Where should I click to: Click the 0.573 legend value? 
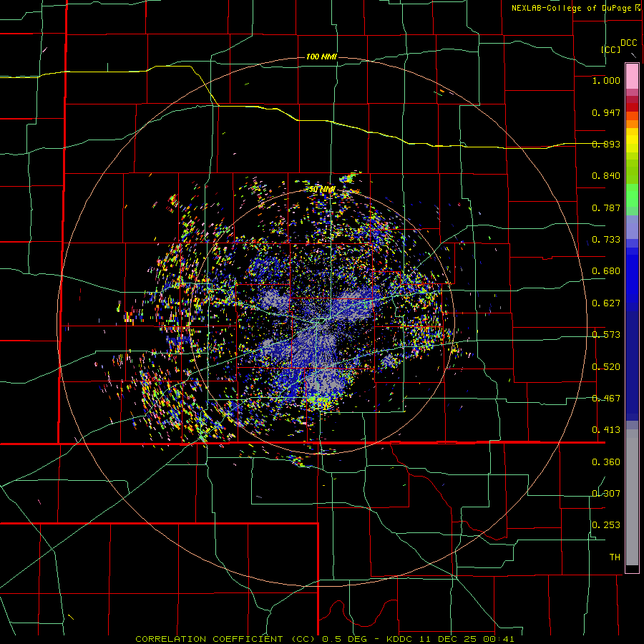606,335
